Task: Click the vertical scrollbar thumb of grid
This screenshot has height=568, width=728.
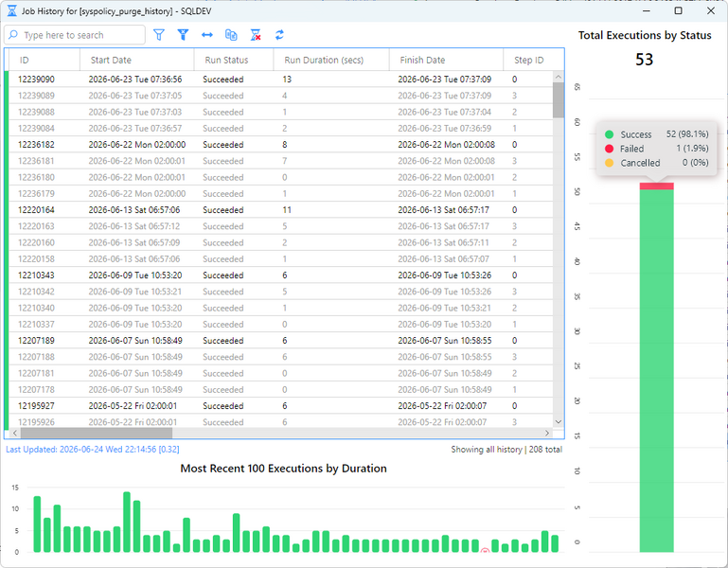Action: (x=559, y=99)
